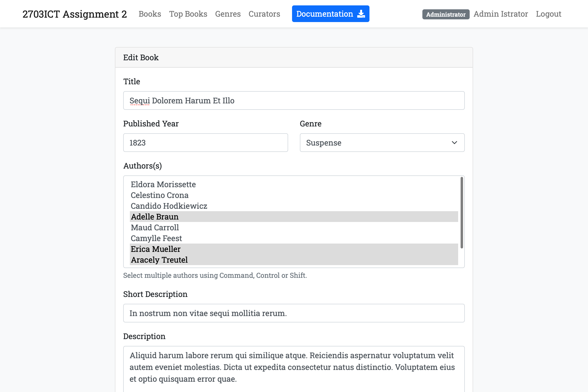Select author Aracely Treutel
The width and height of the screenshot is (588, 392).
[x=294, y=260]
